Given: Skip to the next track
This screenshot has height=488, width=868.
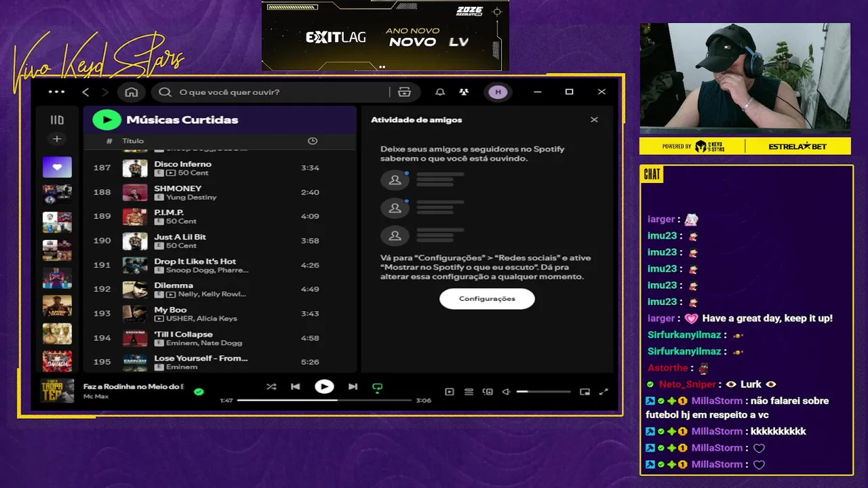Looking at the screenshot, I should (x=353, y=387).
